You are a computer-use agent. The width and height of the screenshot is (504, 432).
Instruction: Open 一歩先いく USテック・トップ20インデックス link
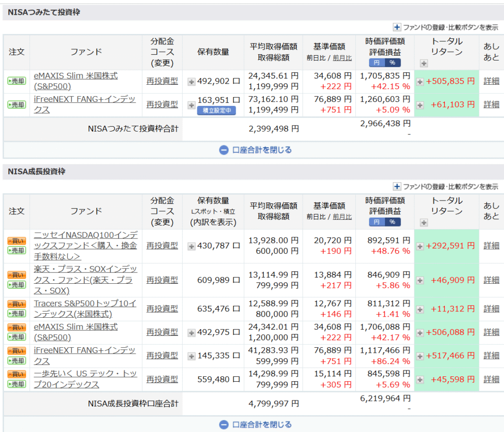(x=86, y=379)
